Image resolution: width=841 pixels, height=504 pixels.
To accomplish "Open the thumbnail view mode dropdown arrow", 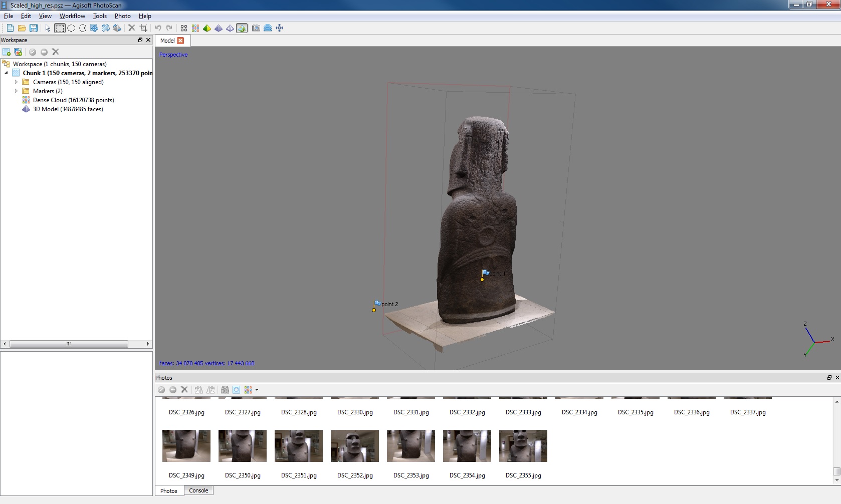I will 257,390.
